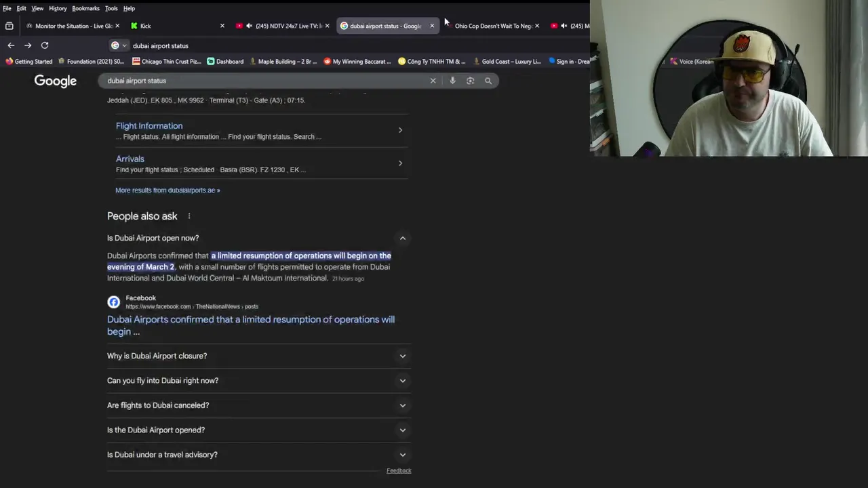The image size is (868, 488).
Task: Open My Winning Baccarat bookmark
Action: 357,62
